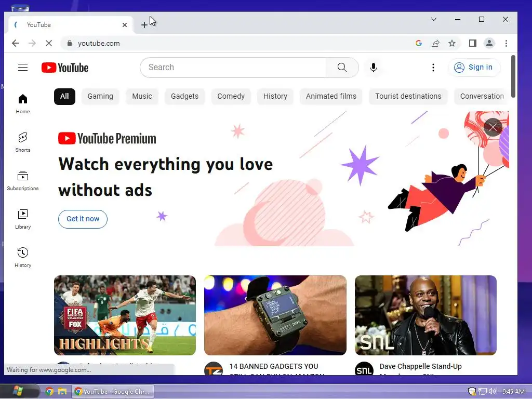Focus the YouTube Search field
The width and height of the screenshot is (532, 399).
click(x=233, y=68)
